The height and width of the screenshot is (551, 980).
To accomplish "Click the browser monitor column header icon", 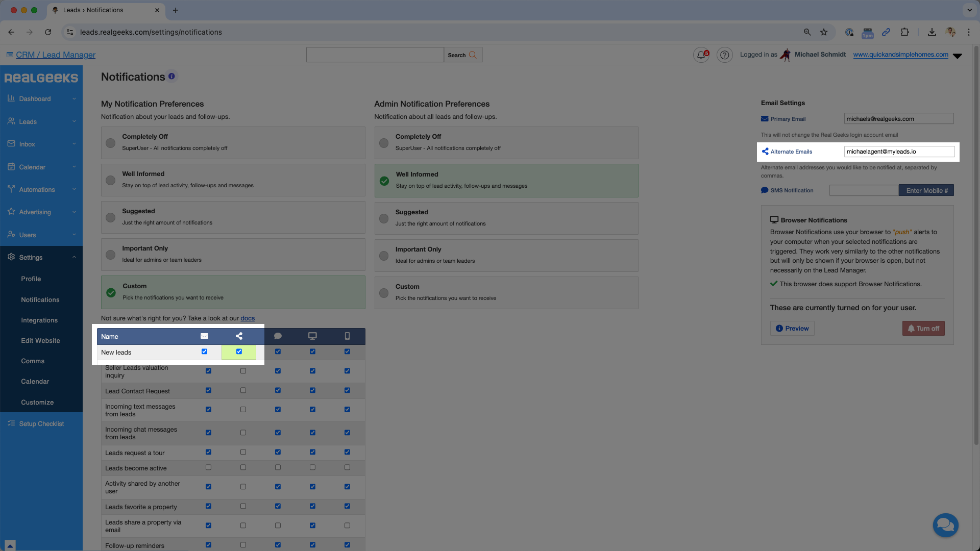I will [312, 336].
